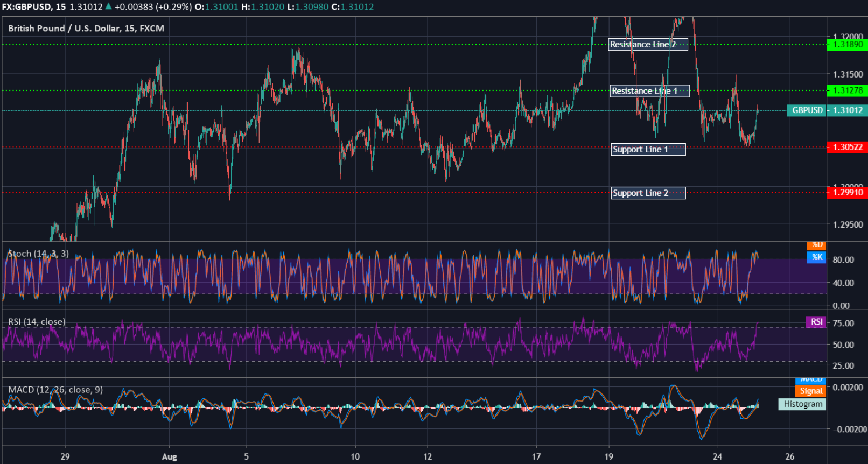
Task: Click the 5 date on time axis
Action: [x=246, y=456]
